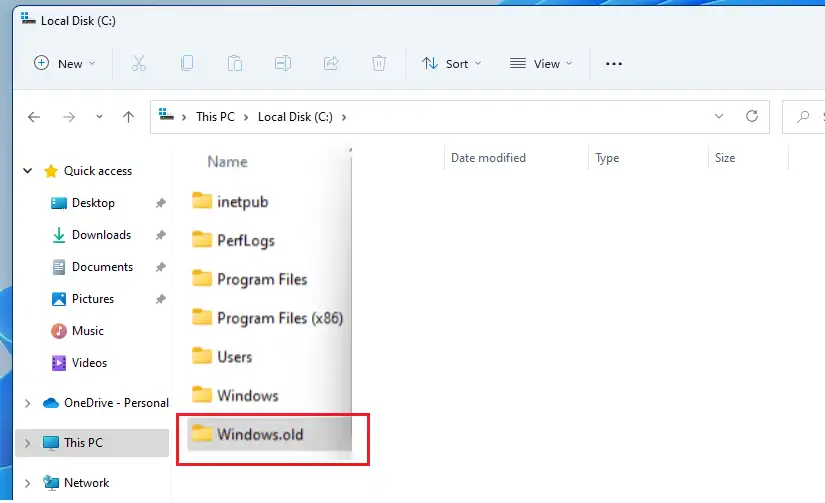Click the title bar drive icon
The image size is (825, 503).
[28, 19]
